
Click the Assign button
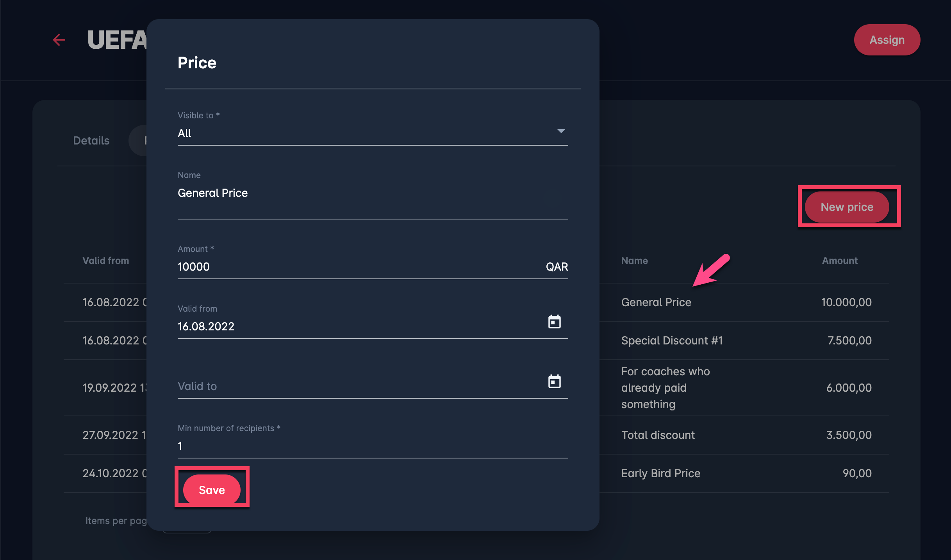click(887, 40)
